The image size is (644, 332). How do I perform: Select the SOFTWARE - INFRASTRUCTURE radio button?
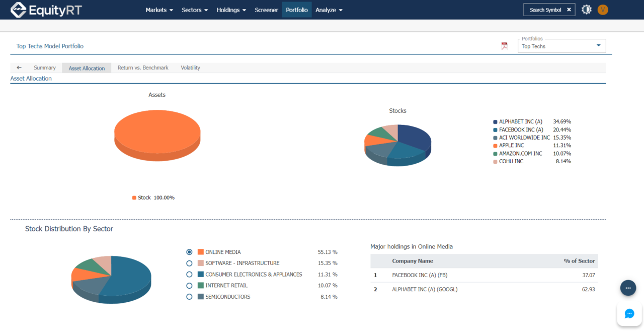pos(189,263)
